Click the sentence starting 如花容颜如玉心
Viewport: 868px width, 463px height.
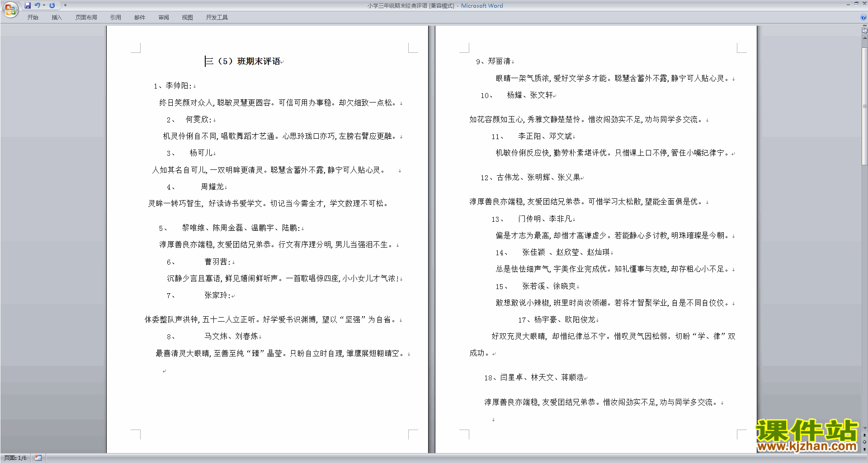587,120
